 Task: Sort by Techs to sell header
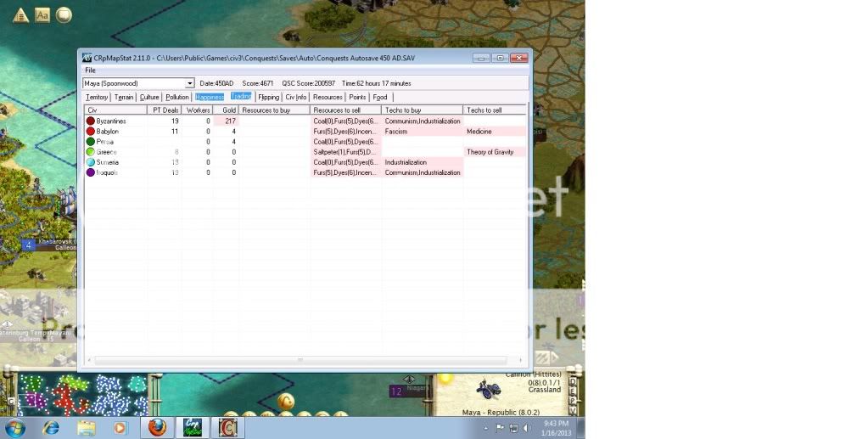pos(495,110)
